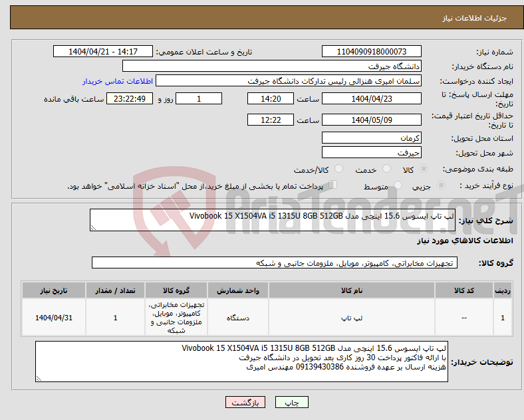Click the price validity date 1404/05/09
The width and height of the screenshot is (524, 420).
(x=372, y=120)
